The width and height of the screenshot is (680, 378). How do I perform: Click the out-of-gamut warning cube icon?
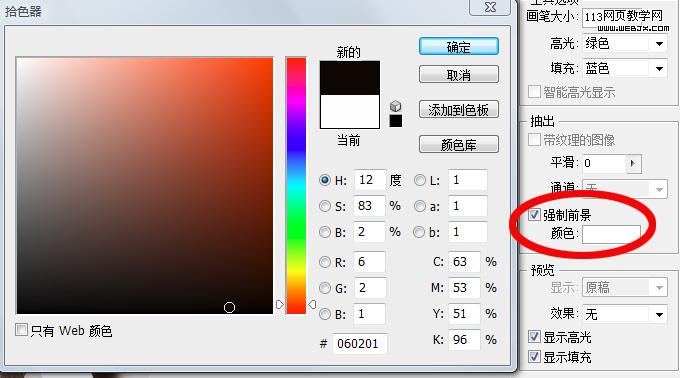[x=396, y=106]
